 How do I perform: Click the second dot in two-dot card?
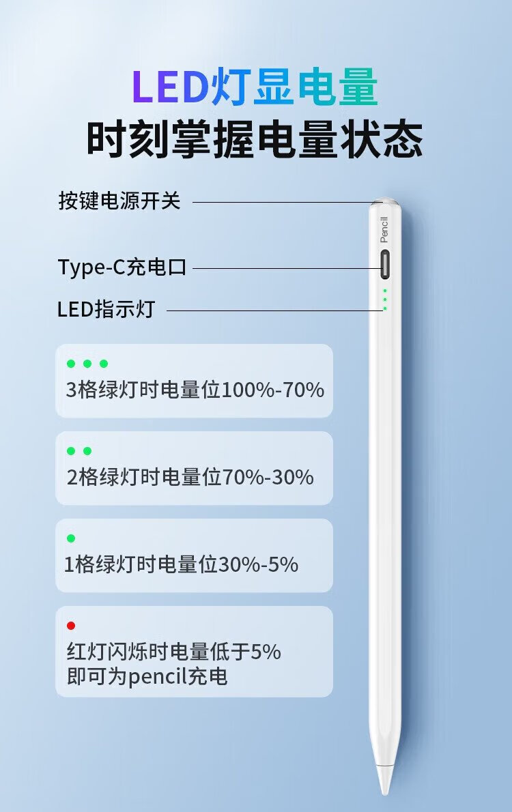87,451
